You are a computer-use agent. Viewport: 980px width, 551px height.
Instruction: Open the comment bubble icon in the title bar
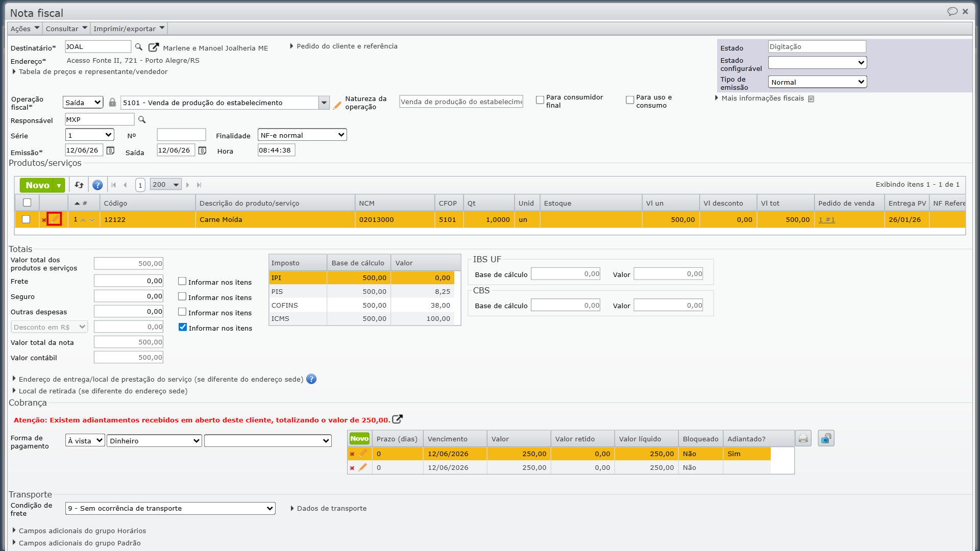[952, 11]
